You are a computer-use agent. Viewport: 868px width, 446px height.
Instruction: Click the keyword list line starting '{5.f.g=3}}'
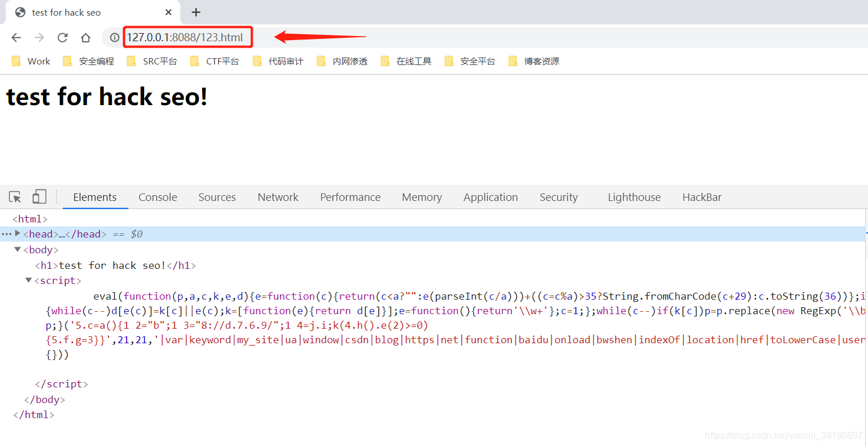coord(455,340)
